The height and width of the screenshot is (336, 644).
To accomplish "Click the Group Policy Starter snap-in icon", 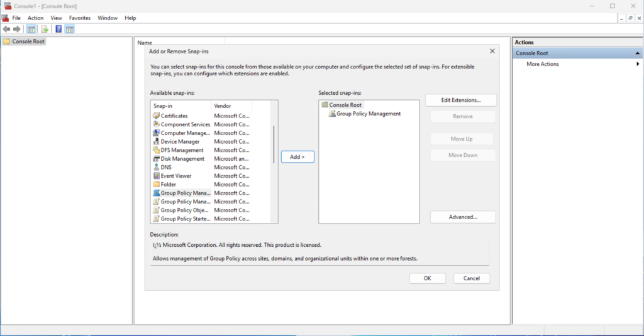I will coord(156,219).
